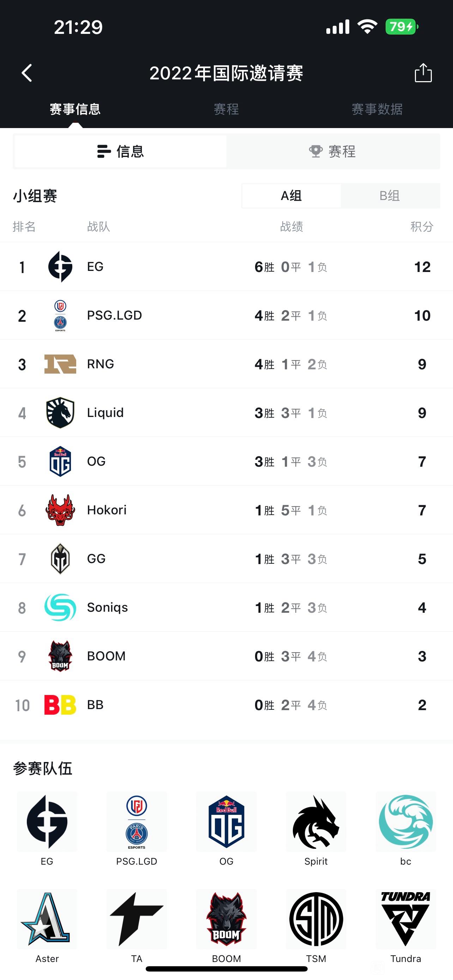
Task: Select the A组 group toggle
Action: [x=291, y=196]
